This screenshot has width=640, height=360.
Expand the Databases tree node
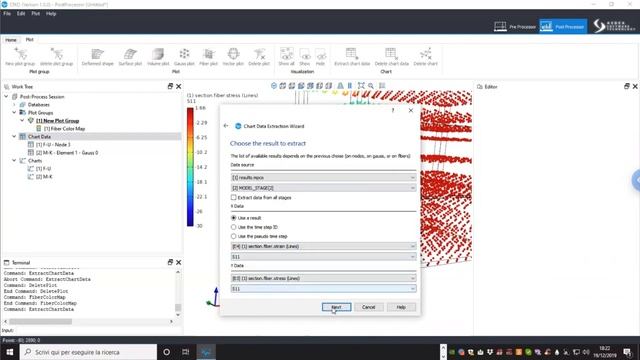pyautogui.click(x=14, y=104)
